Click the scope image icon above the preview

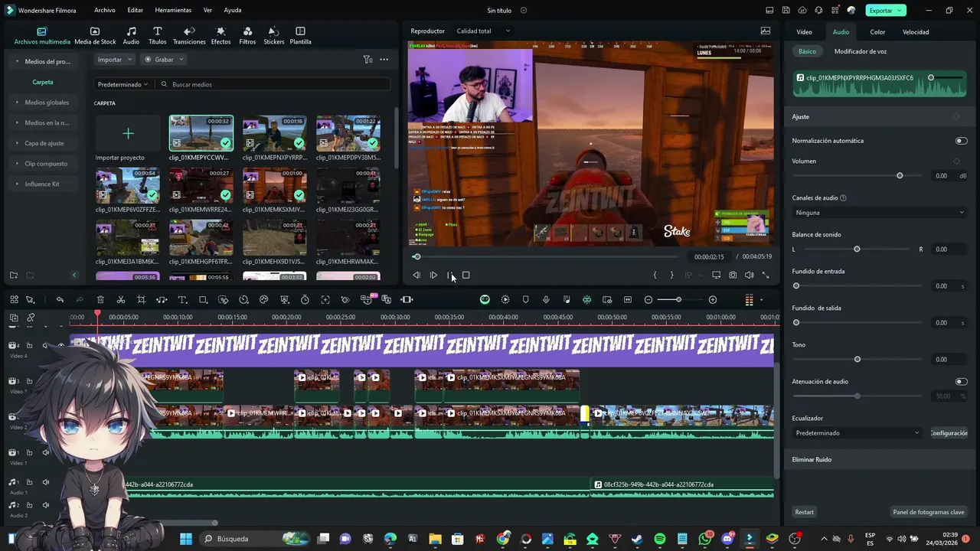(766, 31)
